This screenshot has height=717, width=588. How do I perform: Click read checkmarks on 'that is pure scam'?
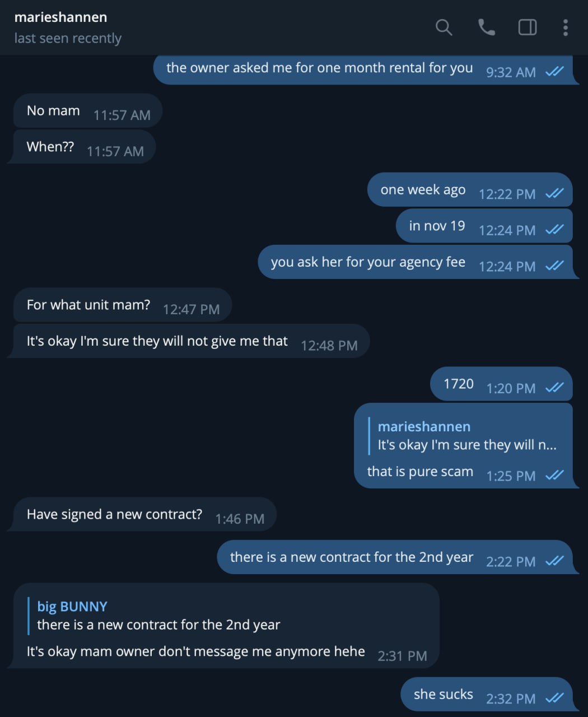554,475
